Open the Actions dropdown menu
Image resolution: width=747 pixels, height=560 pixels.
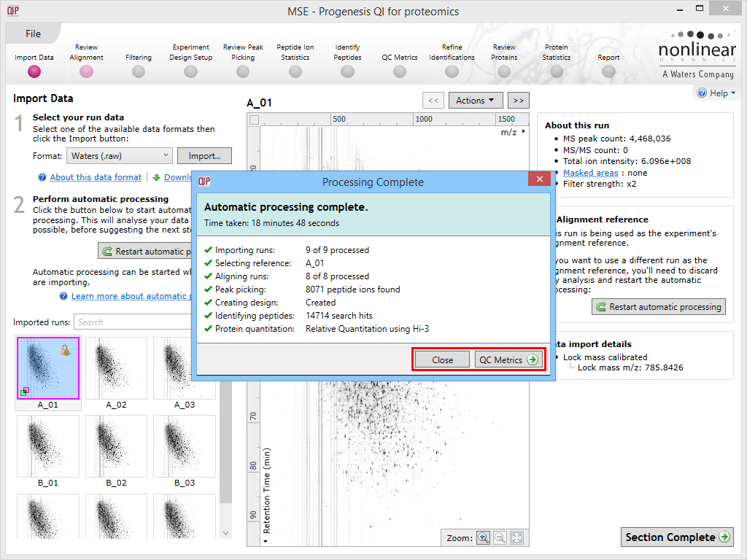475,101
